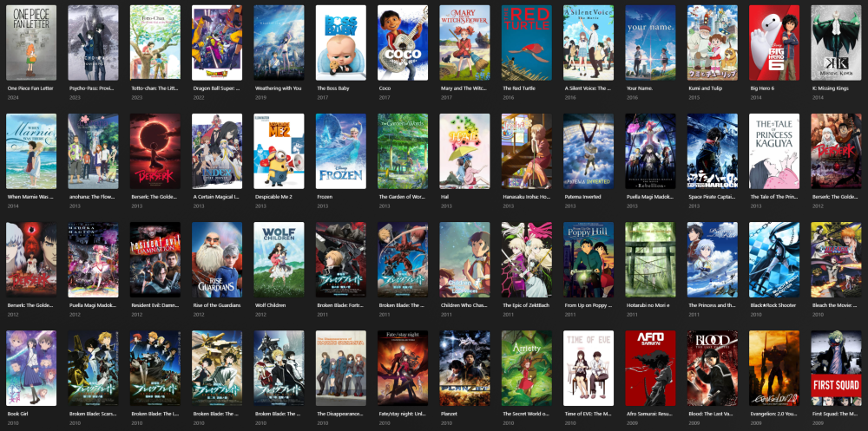Open The Garden of Words poster

coord(403,151)
